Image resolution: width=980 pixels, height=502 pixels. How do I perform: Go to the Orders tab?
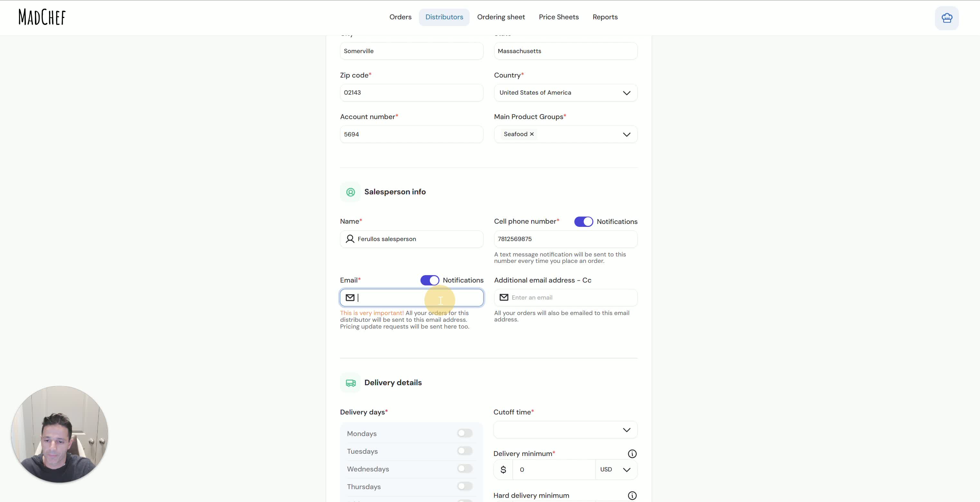click(x=400, y=17)
